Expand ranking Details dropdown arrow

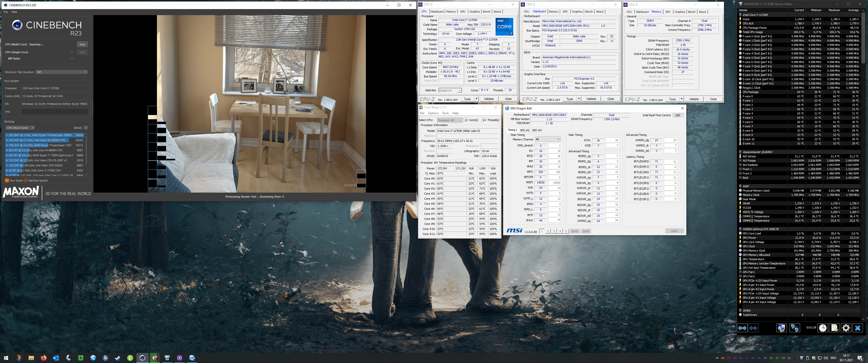[x=86, y=128]
